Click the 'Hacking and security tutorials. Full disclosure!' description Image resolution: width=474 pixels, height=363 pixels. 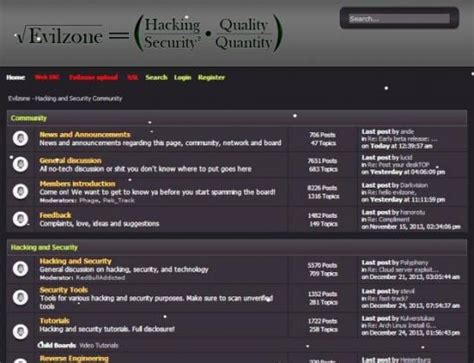[x=107, y=329]
